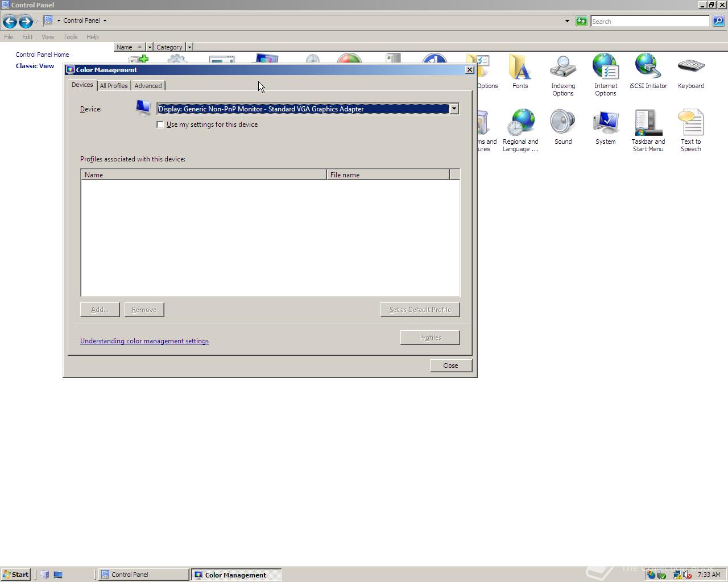Click the Windows Update shield tray icon
This screenshot has width=728, height=582.
point(651,575)
